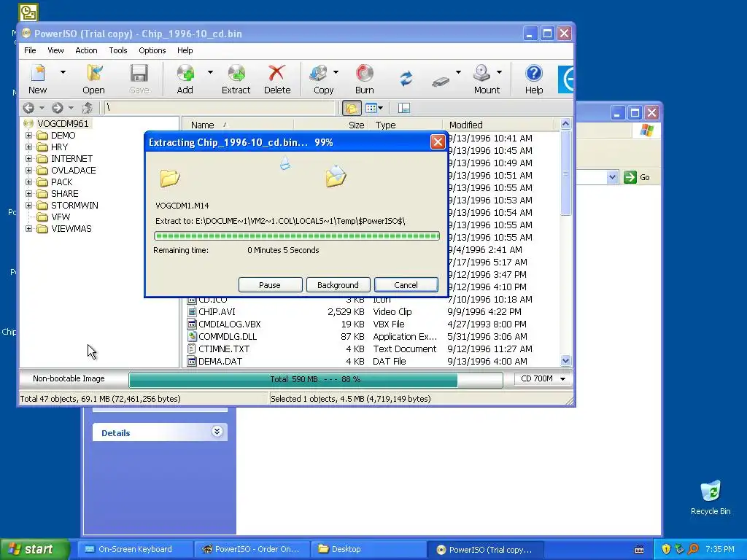This screenshot has width=747, height=560.
Task: Click the preview pane layout icon
Action: pos(404,108)
